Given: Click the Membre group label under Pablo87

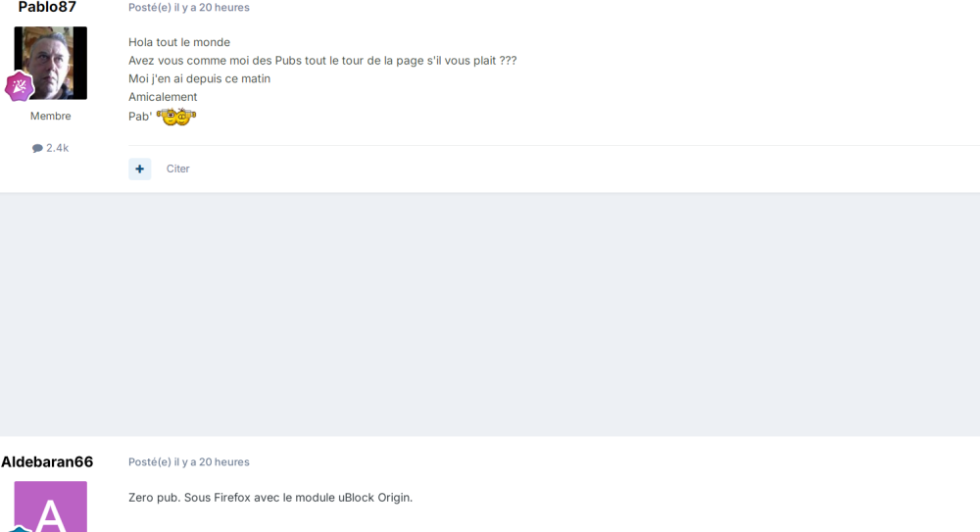Looking at the screenshot, I should (x=50, y=116).
